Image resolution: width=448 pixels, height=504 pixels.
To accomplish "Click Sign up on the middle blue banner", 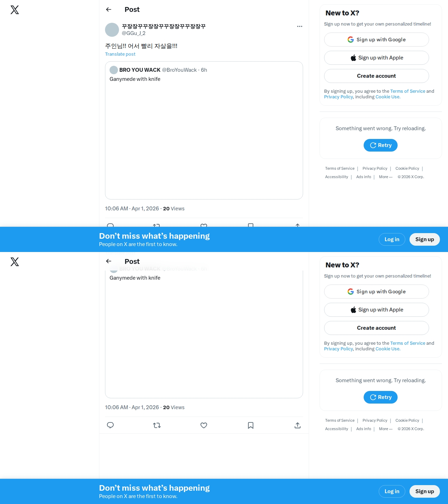I will click(425, 239).
